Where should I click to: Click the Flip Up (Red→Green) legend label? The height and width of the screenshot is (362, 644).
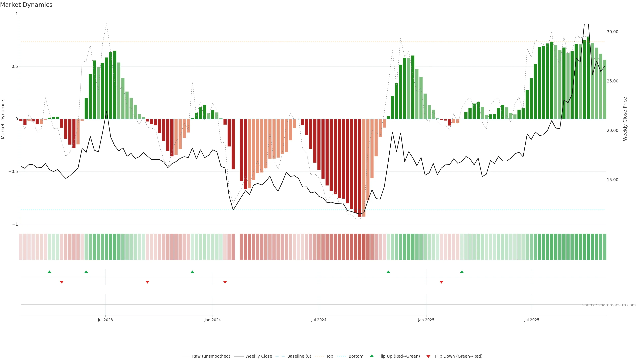pyautogui.click(x=399, y=356)
